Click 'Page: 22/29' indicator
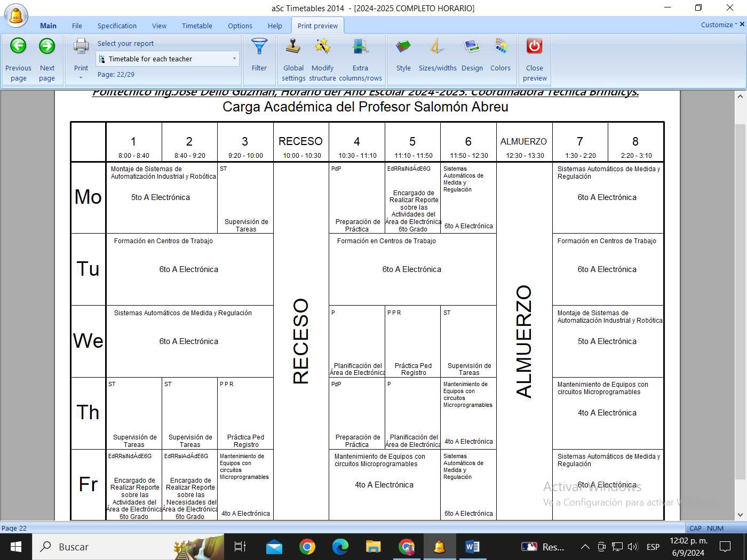 116,75
